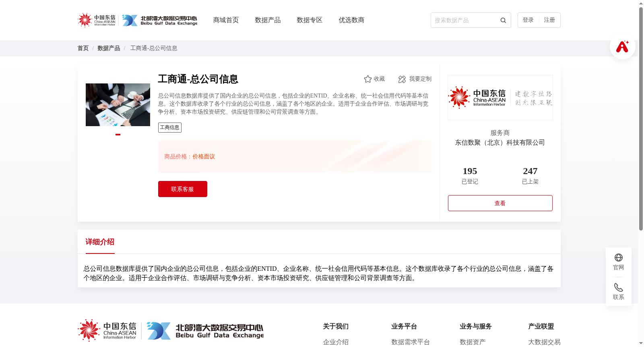Viewport: 644px width, 347px height.
Task: Click the 登录 link
Action: pyautogui.click(x=528, y=20)
